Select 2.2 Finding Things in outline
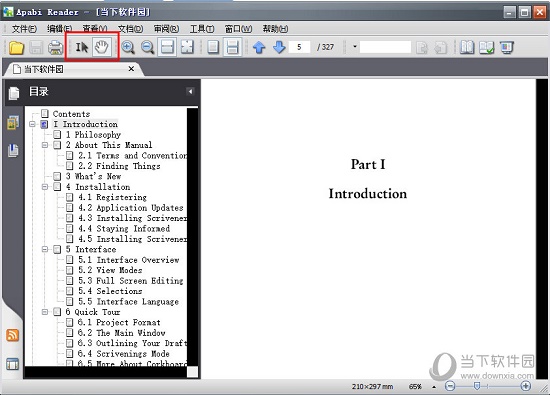 point(119,166)
